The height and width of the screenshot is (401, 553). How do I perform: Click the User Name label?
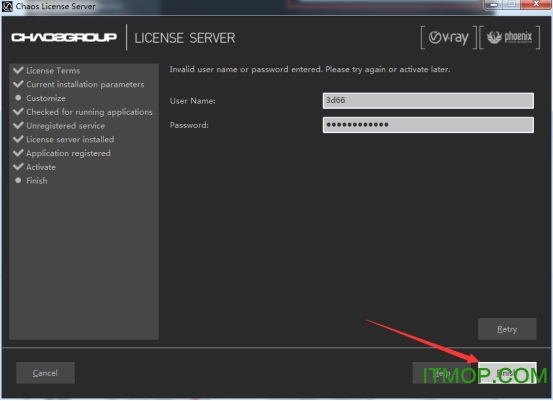tap(193, 101)
